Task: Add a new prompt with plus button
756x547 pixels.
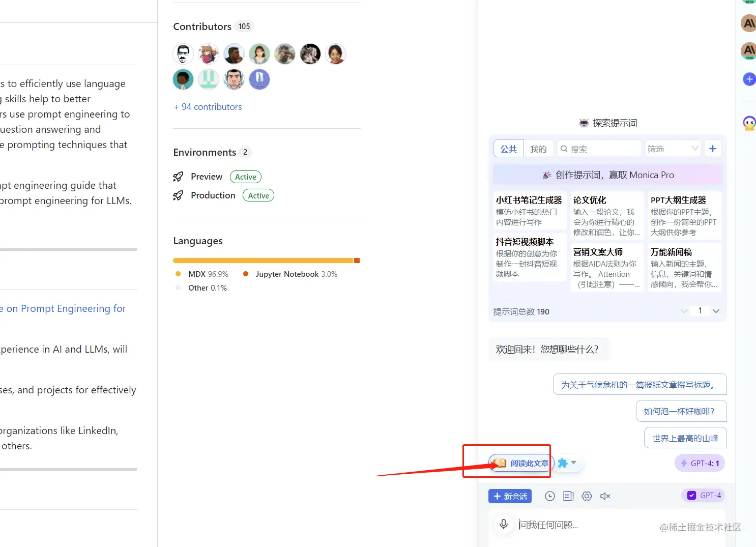Action: [x=713, y=149]
